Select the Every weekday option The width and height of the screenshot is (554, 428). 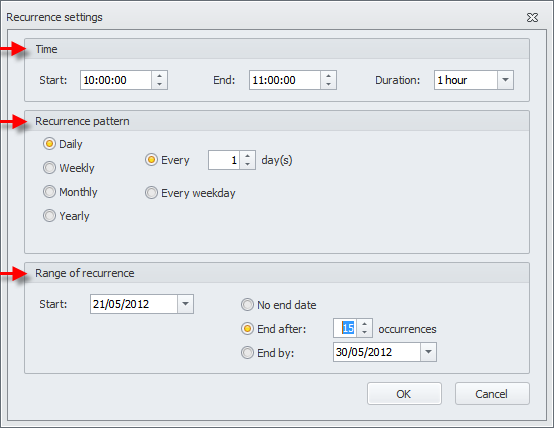coord(151,193)
